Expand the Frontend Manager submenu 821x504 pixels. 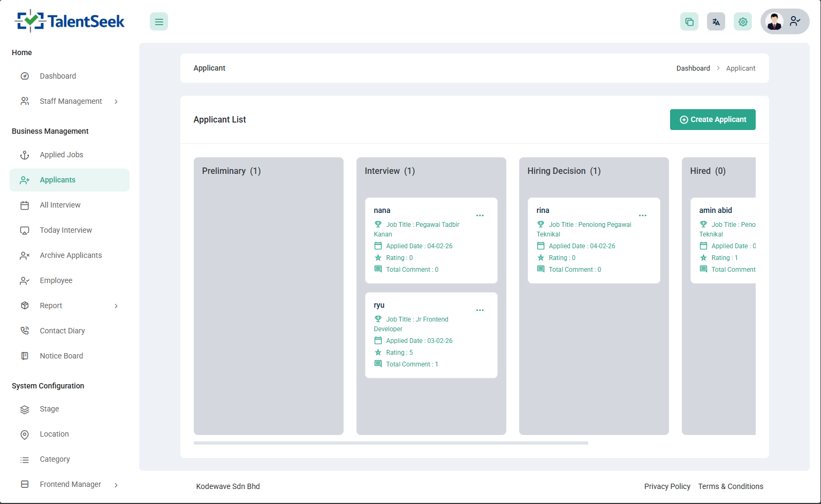tap(116, 485)
